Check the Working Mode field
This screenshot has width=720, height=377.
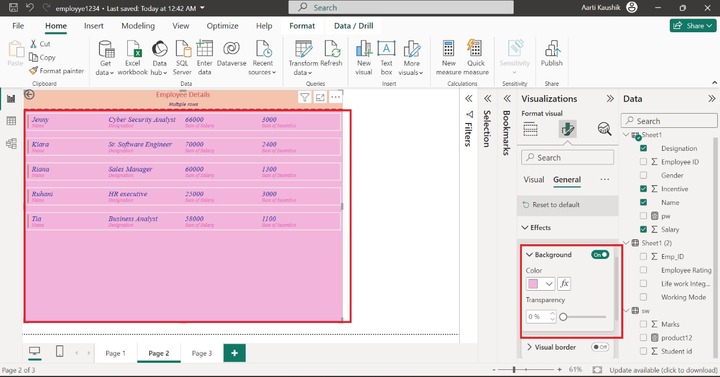coord(643,297)
